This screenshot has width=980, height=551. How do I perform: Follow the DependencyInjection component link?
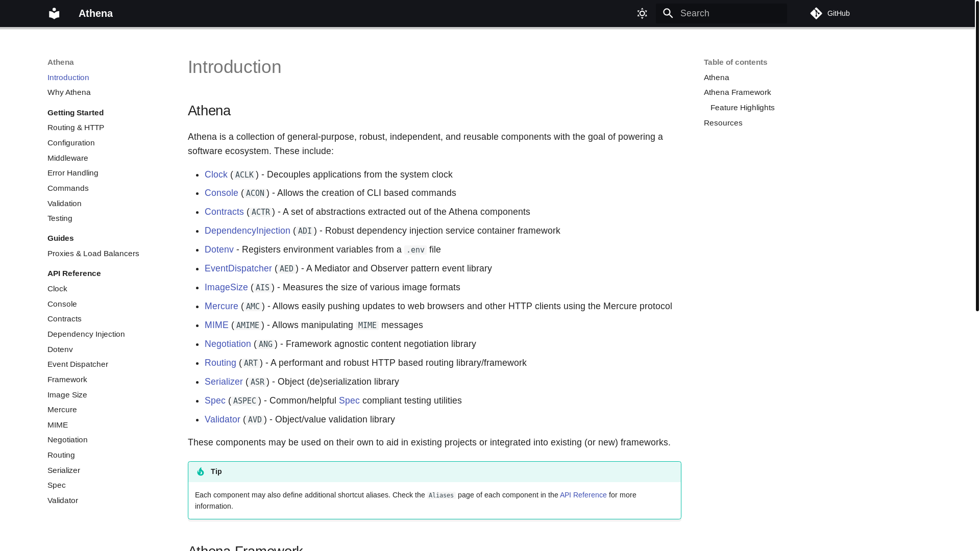click(248, 231)
